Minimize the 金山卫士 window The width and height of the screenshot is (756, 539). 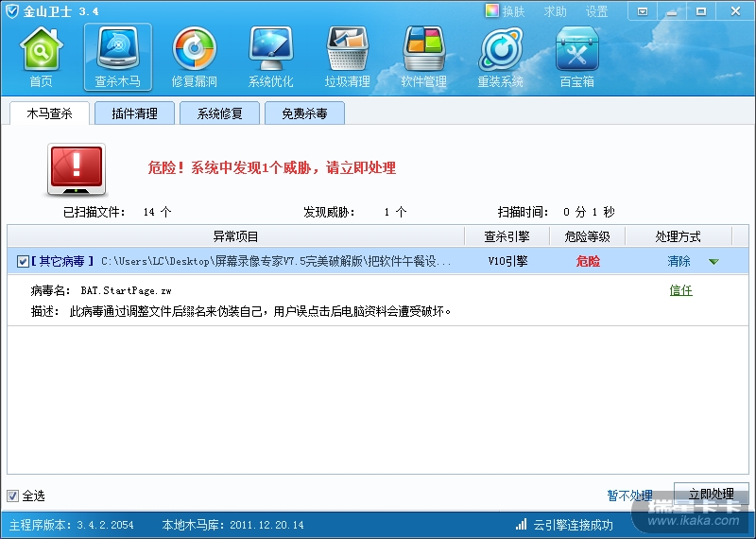(671, 11)
